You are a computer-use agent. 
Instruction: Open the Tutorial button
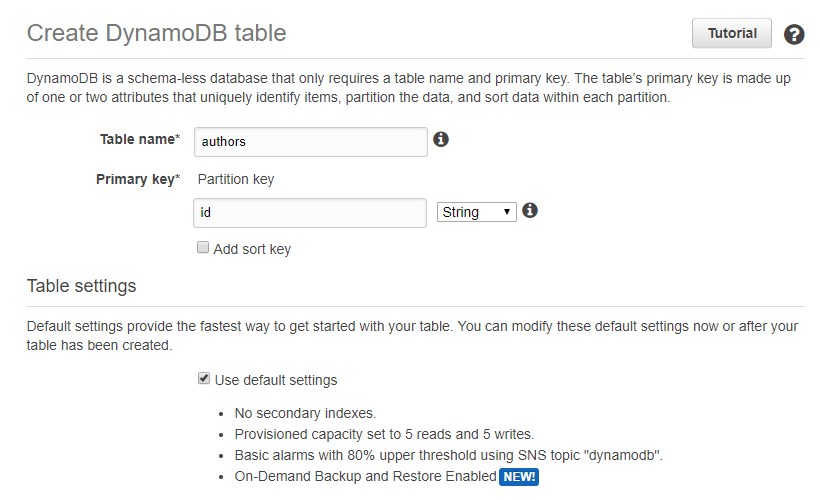tap(732, 33)
